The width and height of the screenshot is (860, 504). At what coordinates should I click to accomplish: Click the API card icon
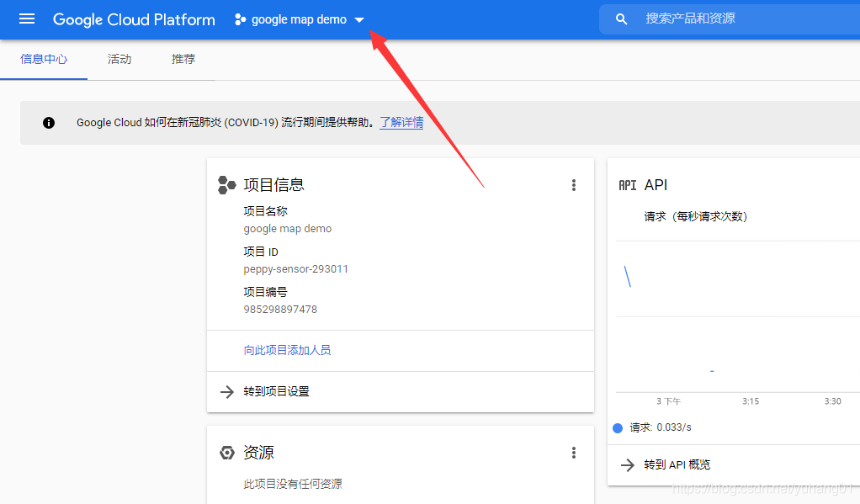coord(628,185)
